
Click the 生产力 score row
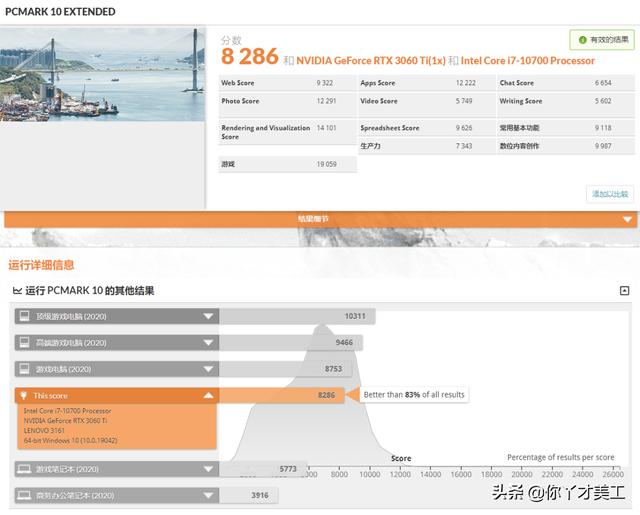pos(426,146)
